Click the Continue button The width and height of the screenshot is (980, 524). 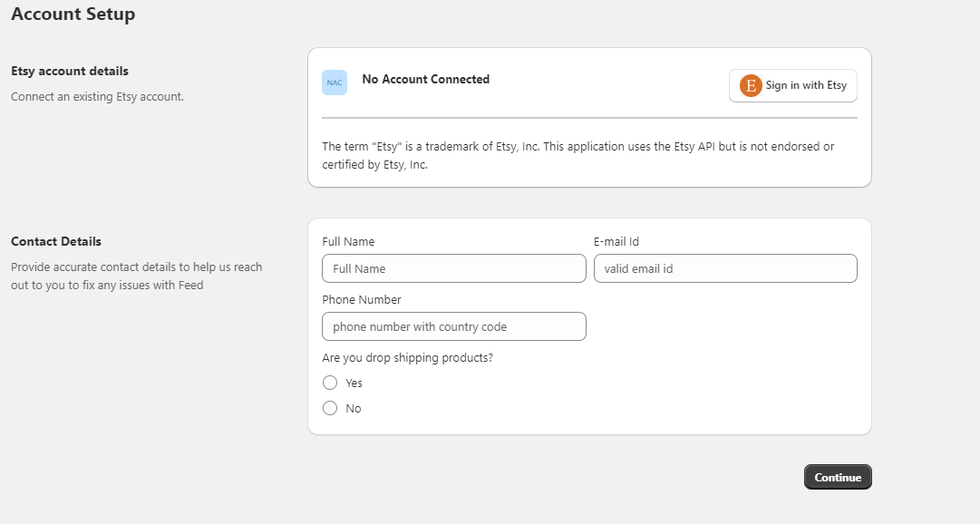point(838,477)
